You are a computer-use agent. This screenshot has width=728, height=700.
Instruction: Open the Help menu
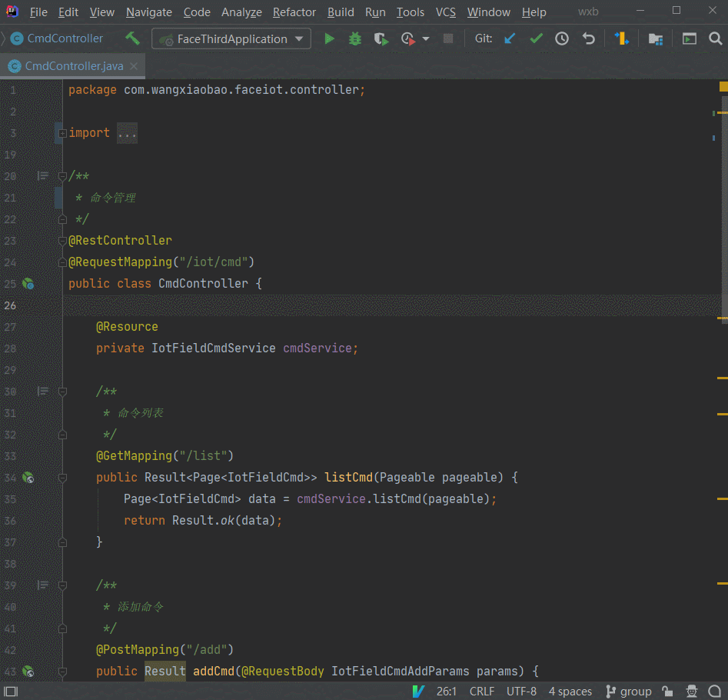point(534,12)
